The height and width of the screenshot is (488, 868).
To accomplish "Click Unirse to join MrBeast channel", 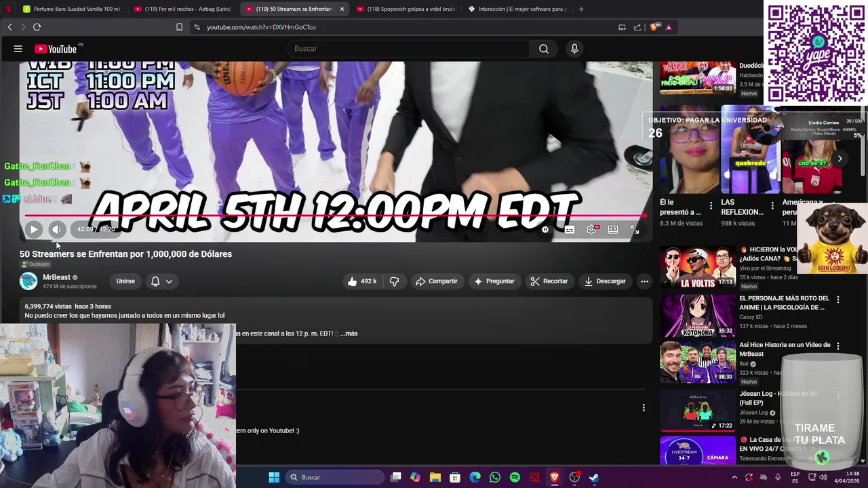I will coord(125,281).
